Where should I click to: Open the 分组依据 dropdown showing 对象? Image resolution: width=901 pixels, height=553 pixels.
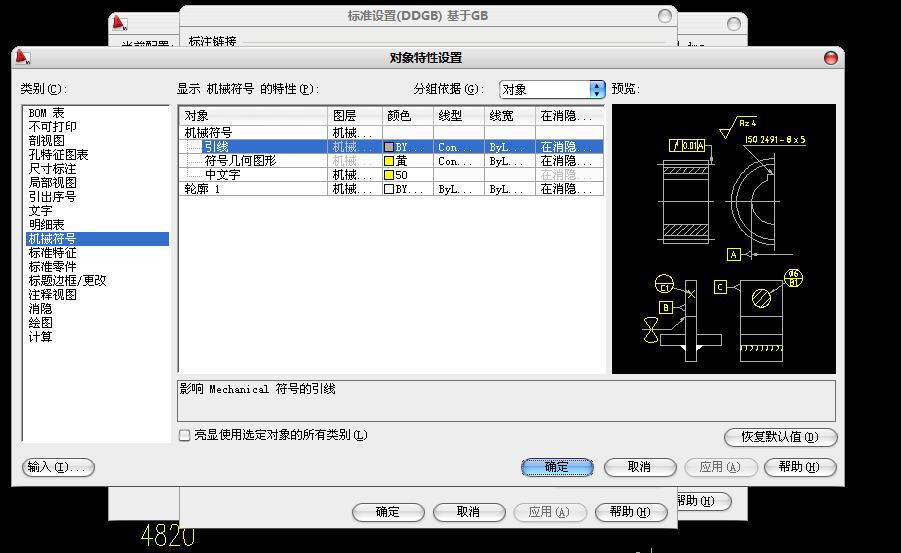(552, 89)
